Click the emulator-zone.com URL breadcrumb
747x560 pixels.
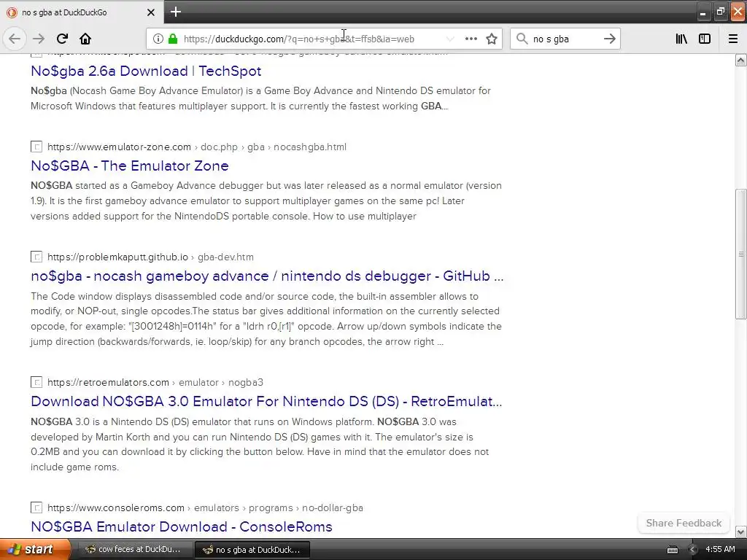[197, 147]
